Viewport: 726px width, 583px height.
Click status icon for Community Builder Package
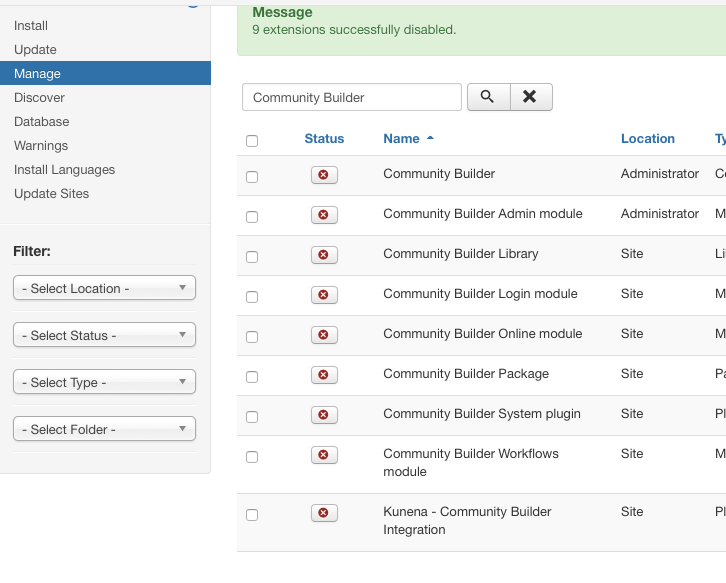(x=324, y=375)
